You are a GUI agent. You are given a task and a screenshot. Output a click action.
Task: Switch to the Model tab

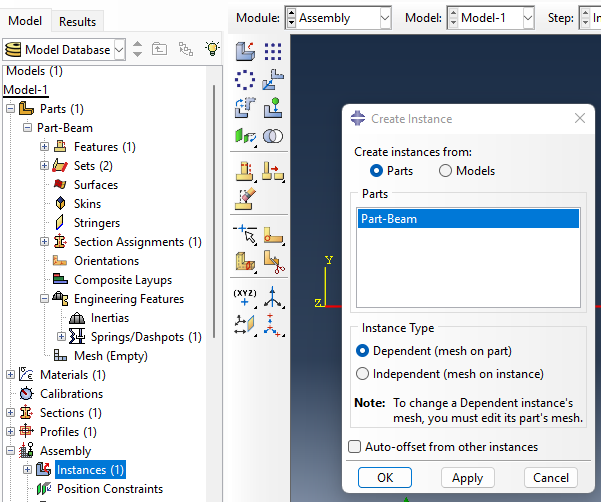[x=25, y=21]
